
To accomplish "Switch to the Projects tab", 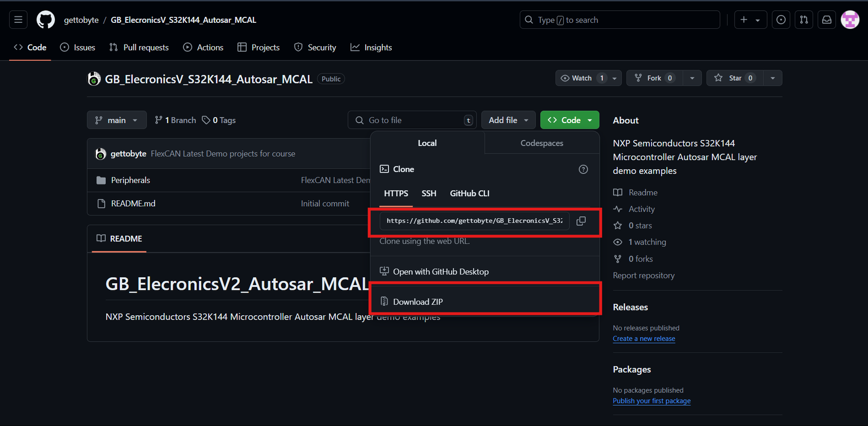I will pos(259,47).
